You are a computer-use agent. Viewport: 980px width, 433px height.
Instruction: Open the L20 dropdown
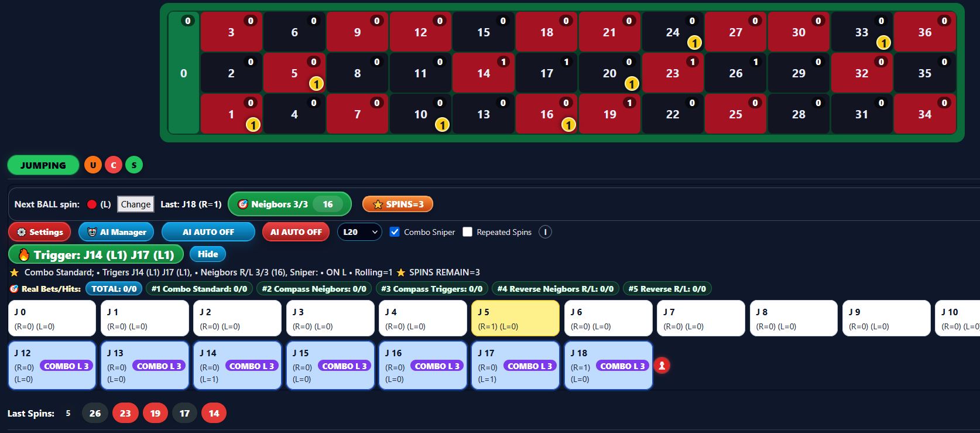click(359, 232)
